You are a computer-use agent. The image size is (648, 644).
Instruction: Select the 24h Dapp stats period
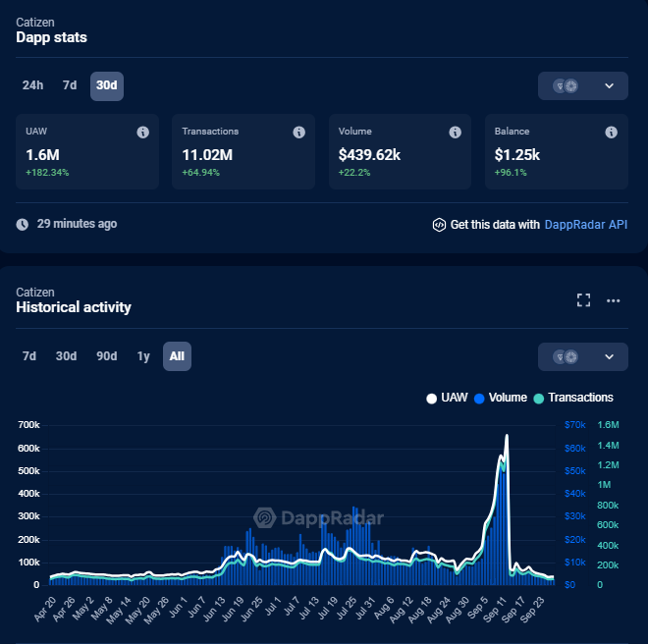(x=32, y=85)
